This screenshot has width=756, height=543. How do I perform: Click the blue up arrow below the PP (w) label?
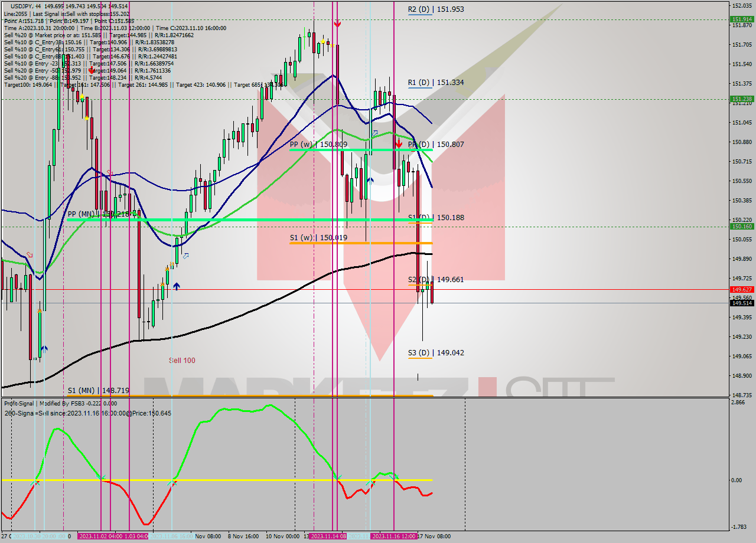point(369,181)
